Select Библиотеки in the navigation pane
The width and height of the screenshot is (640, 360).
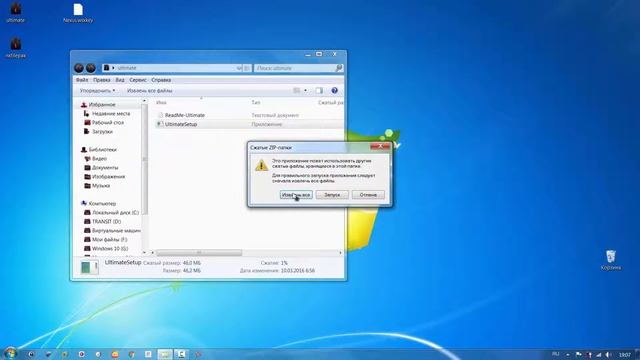102,150
